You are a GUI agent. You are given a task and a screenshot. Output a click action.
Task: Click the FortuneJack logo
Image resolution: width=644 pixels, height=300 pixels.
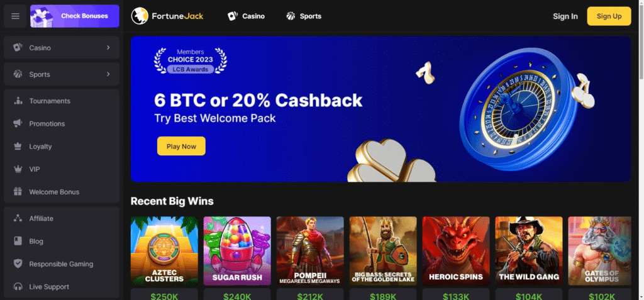[167, 16]
